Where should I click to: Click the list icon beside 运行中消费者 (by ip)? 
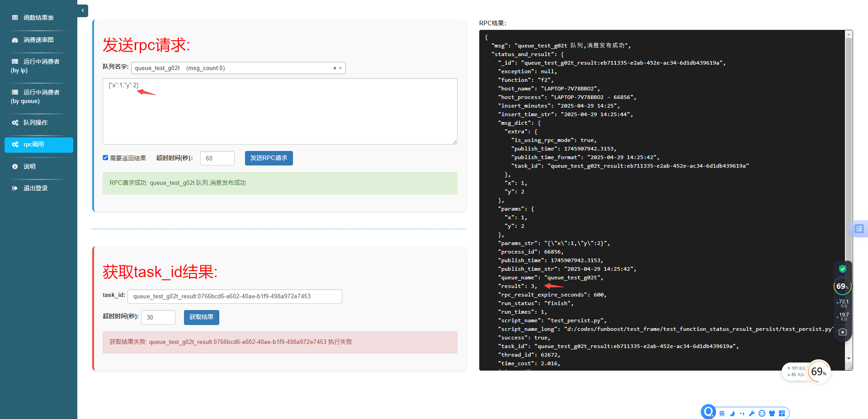click(x=15, y=61)
